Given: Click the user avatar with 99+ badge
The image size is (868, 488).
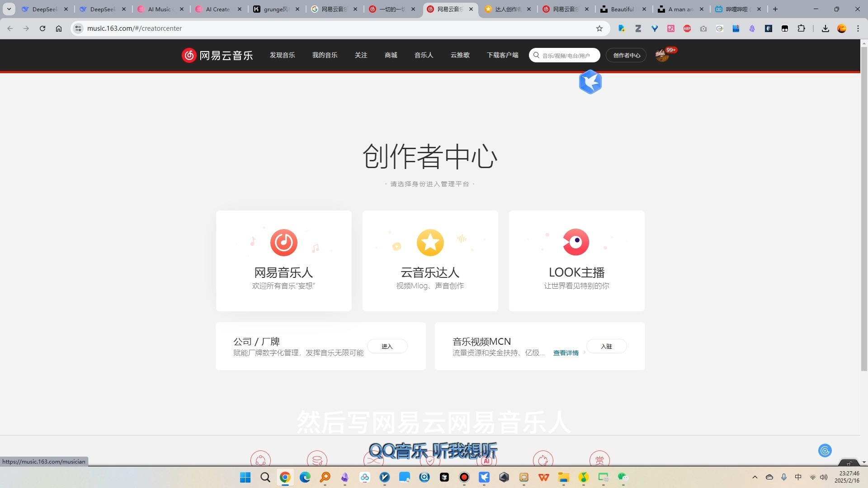Looking at the screenshot, I should [662, 55].
